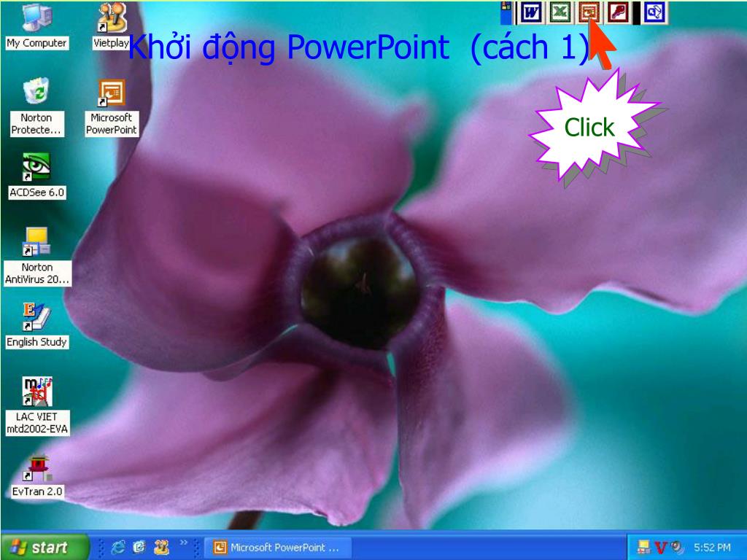Open Outlook Express from Quick Launch

(x=139, y=547)
